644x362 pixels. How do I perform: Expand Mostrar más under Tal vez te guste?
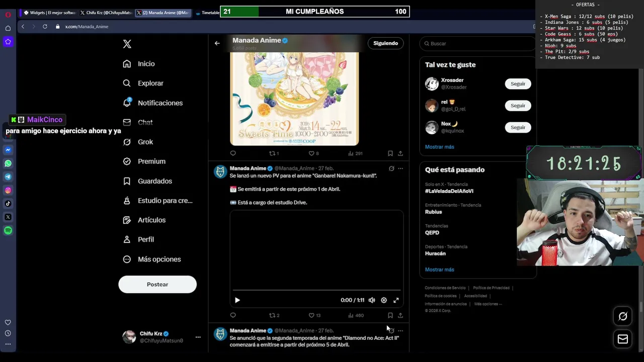439,147
